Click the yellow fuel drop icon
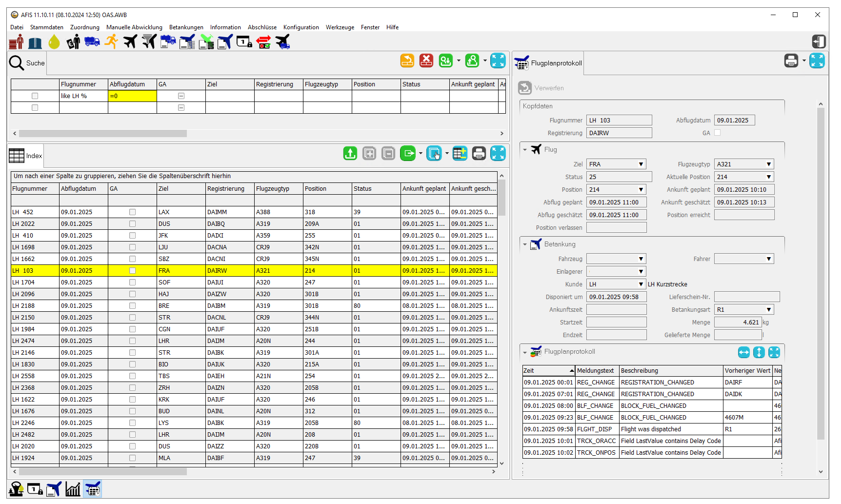 pyautogui.click(x=54, y=42)
